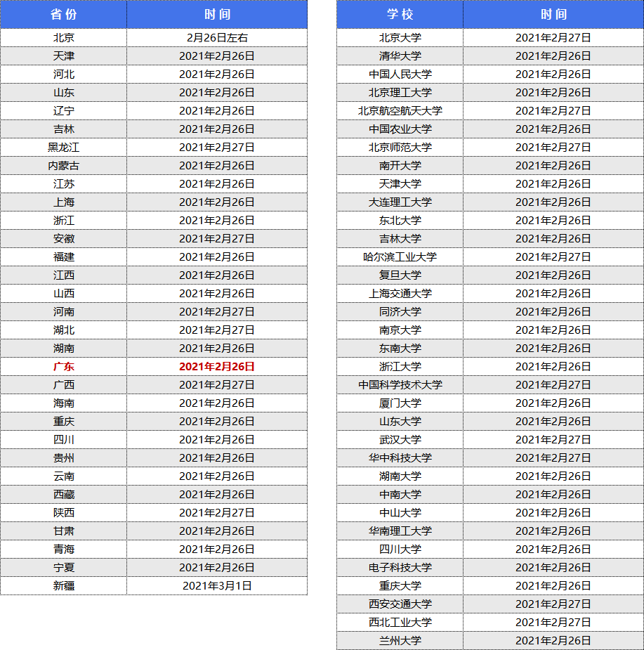Select the 电子科技大学 cell
Screen dimensions: 644x650
coord(400,567)
